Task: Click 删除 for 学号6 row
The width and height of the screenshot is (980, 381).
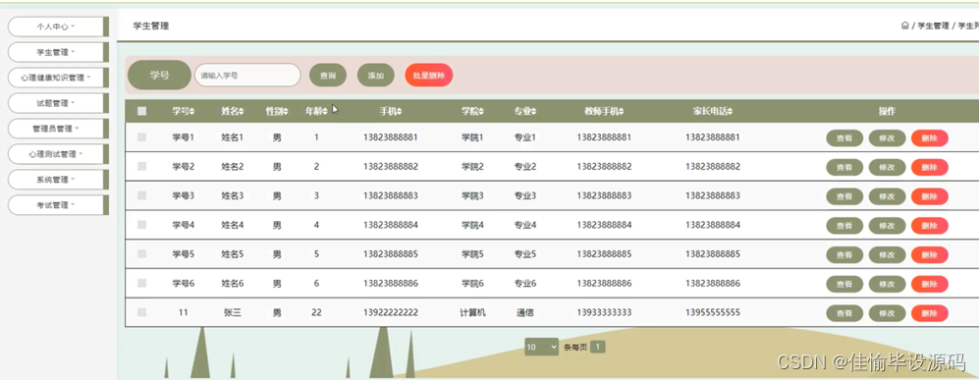Action: click(x=929, y=284)
